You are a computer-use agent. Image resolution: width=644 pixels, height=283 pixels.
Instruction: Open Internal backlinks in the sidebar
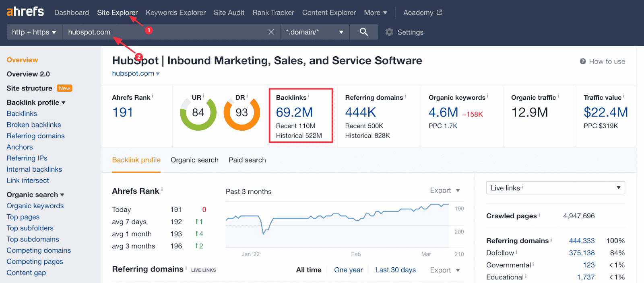[x=34, y=169]
